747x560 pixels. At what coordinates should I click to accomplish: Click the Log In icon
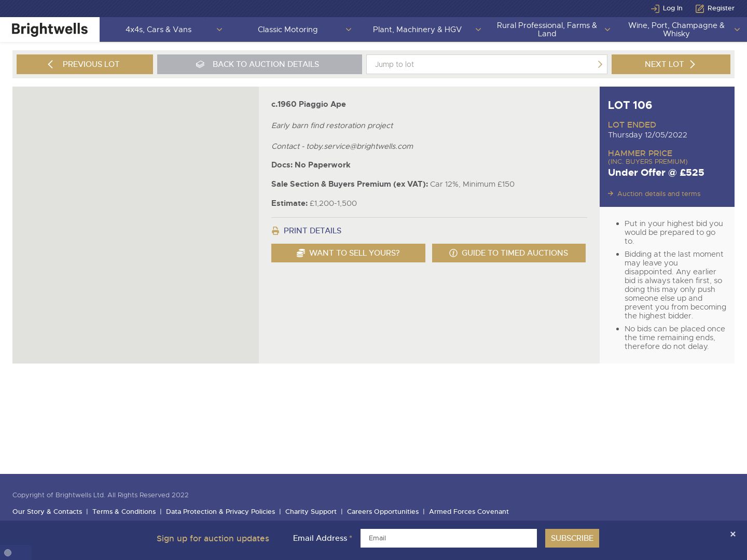coord(655,8)
